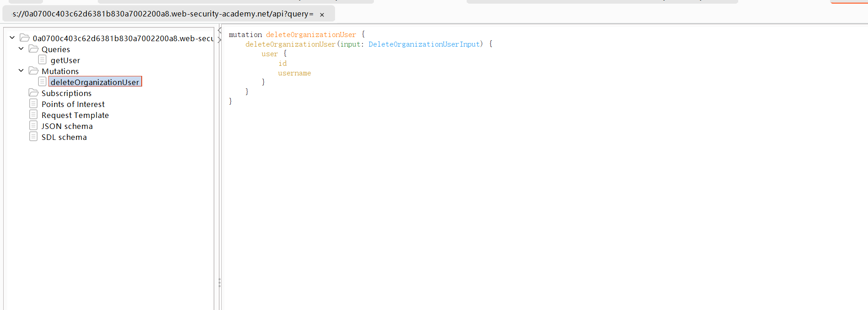Click the Subscriptions folder icon

(33, 93)
